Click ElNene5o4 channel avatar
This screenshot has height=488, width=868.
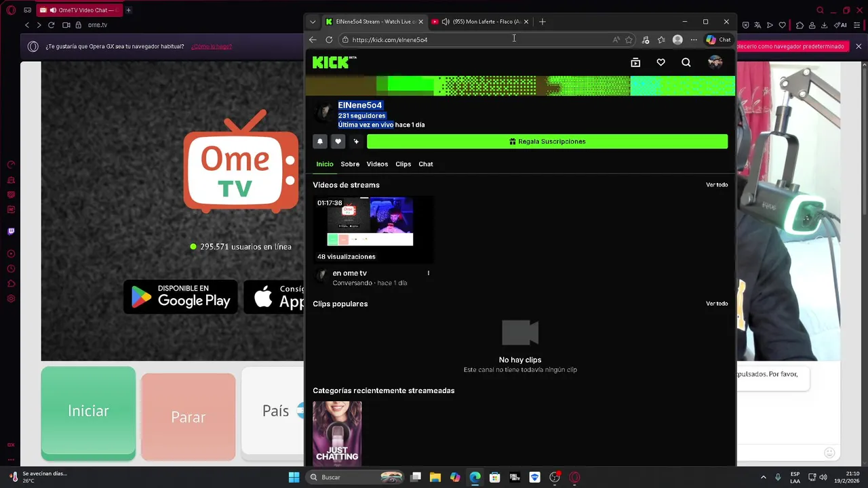(324, 113)
